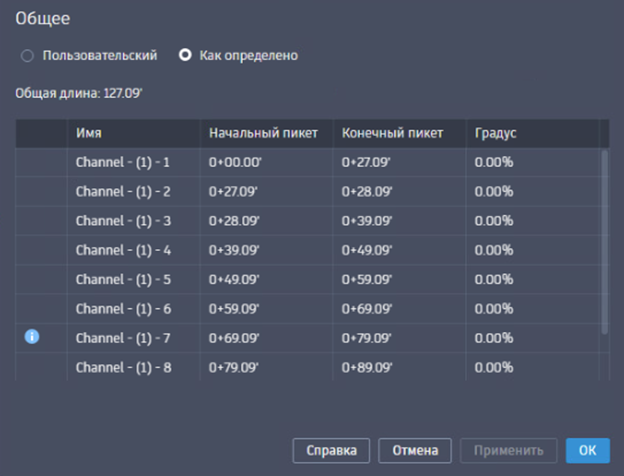Click the Имя column header
Image resolution: width=624 pixels, height=476 pixels.
tap(90, 133)
